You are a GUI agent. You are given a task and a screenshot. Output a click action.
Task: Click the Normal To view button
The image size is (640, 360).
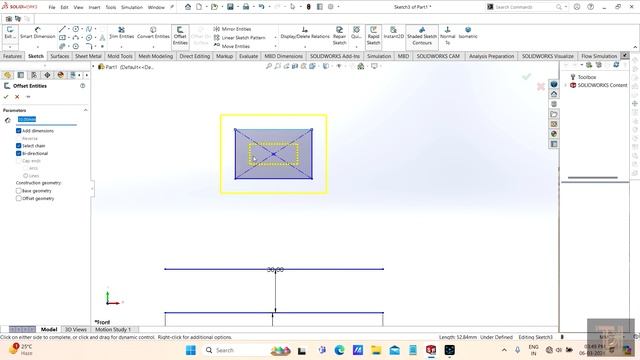pyautogui.click(x=447, y=36)
